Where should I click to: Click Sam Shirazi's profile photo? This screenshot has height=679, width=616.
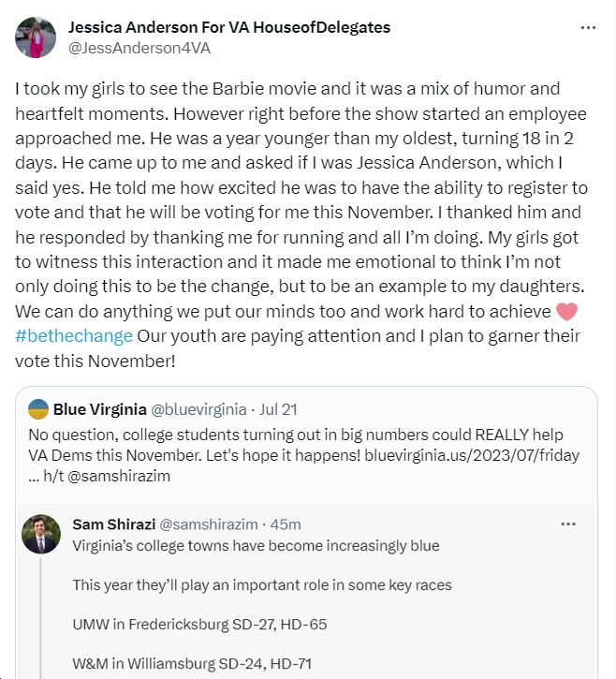[x=41, y=534]
